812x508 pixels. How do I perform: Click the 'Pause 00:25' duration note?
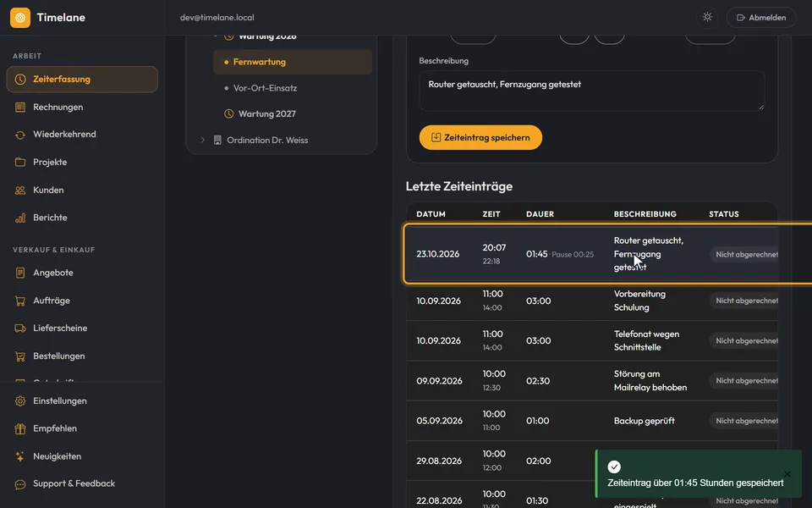tap(573, 255)
